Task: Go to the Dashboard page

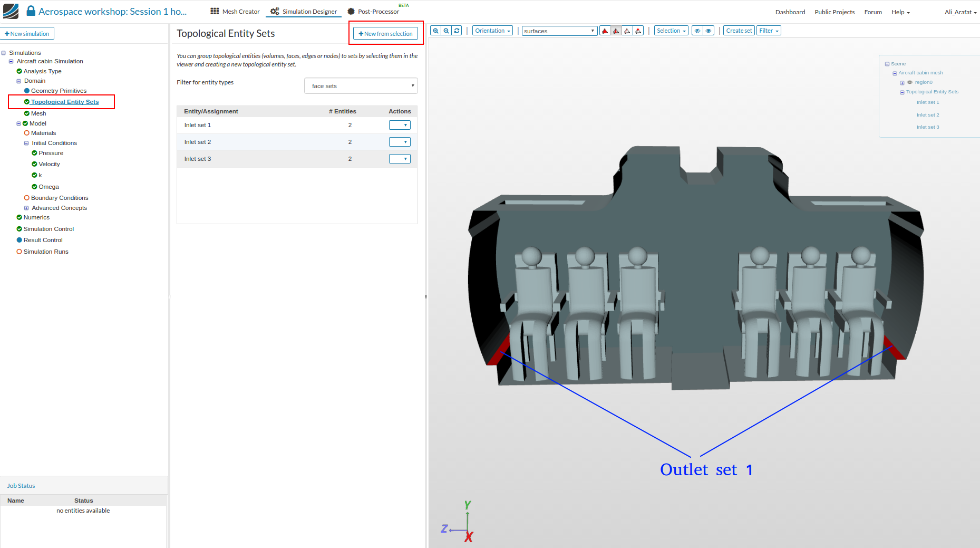Action: 790,12
